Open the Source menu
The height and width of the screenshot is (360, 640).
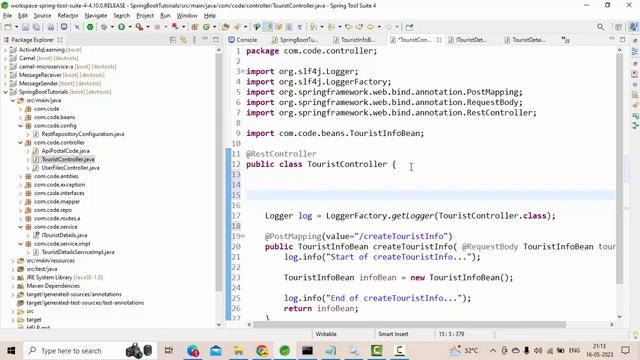(42, 16)
